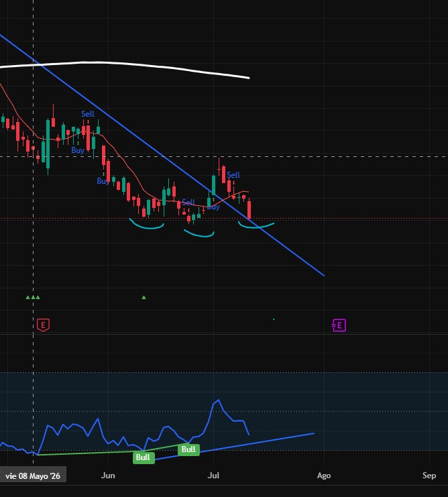Click the Sell signal label in early July
The image size is (448, 497).
tap(233, 175)
